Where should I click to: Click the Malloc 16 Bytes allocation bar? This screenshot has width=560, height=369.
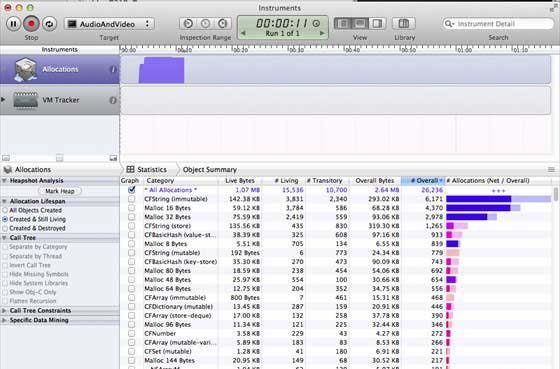click(483, 208)
